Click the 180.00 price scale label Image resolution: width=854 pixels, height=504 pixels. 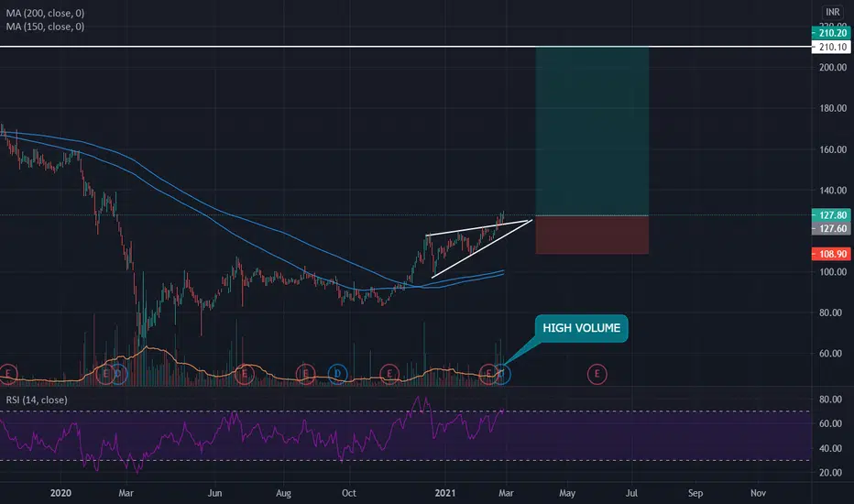pyautogui.click(x=833, y=108)
